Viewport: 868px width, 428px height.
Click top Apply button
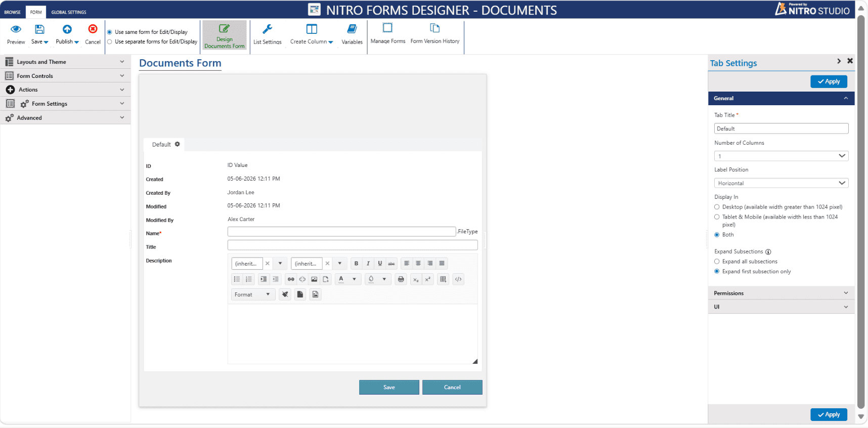pyautogui.click(x=829, y=81)
